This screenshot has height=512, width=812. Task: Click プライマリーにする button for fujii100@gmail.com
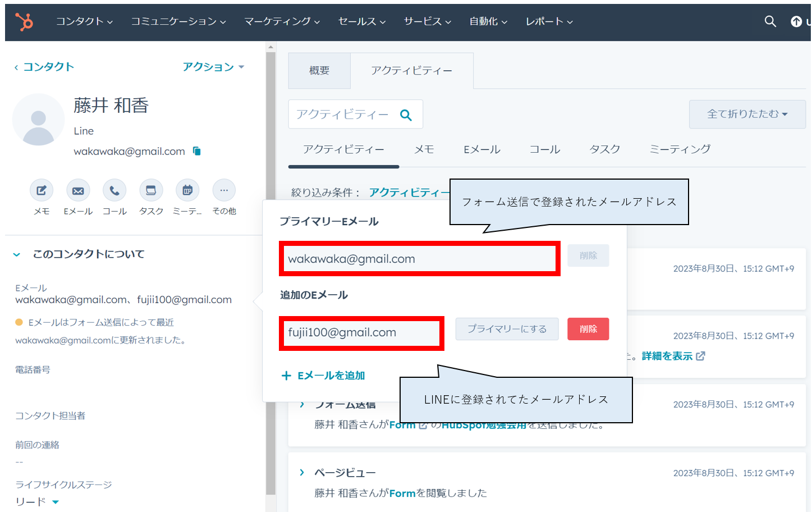click(x=507, y=329)
